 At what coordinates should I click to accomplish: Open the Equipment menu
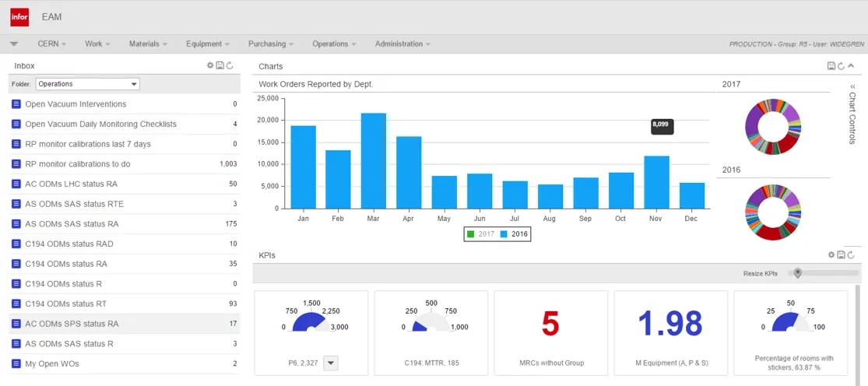208,44
